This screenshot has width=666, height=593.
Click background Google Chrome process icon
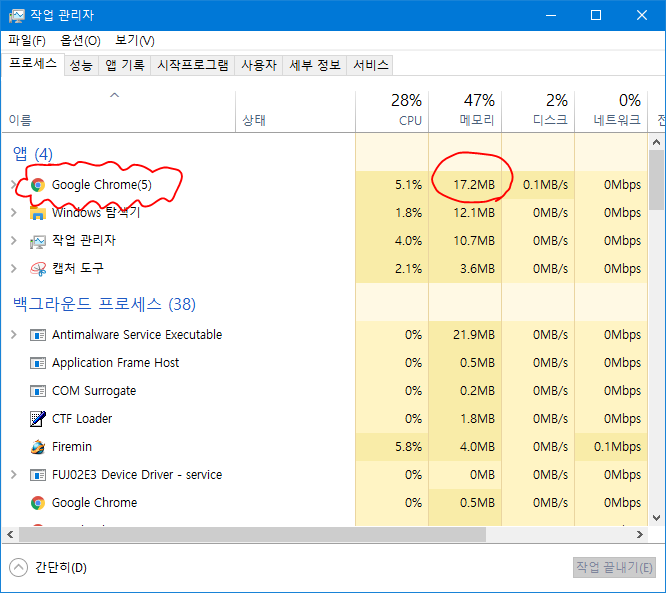[38, 503]
